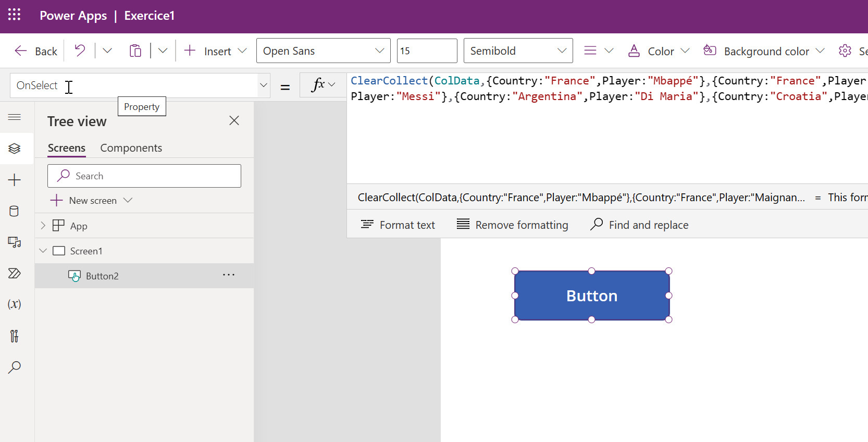Expand the App tree node

click(x=43, y=226)
